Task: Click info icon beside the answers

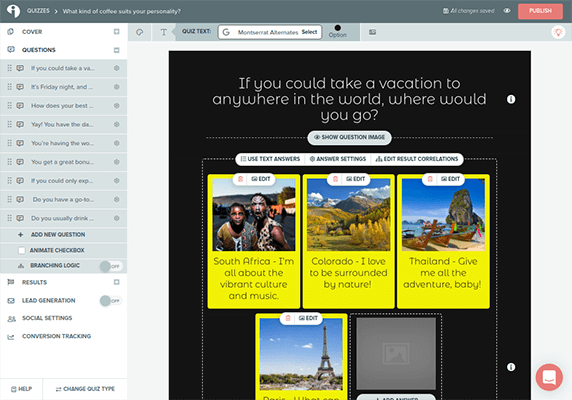Action: pyautogui.click(x=511, y=367)
